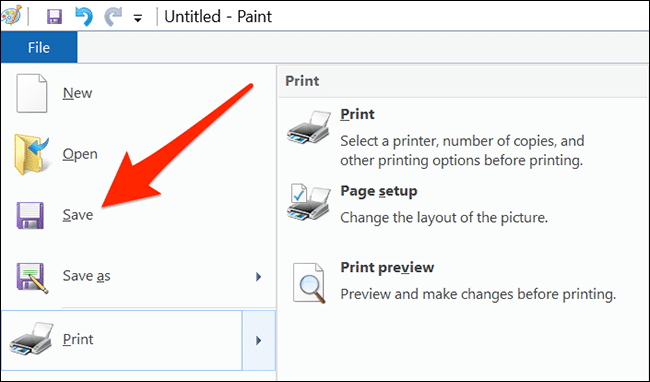650x382 pixels.
Task: Click the printer icon in the left menu
Action: tap(32, 339)
